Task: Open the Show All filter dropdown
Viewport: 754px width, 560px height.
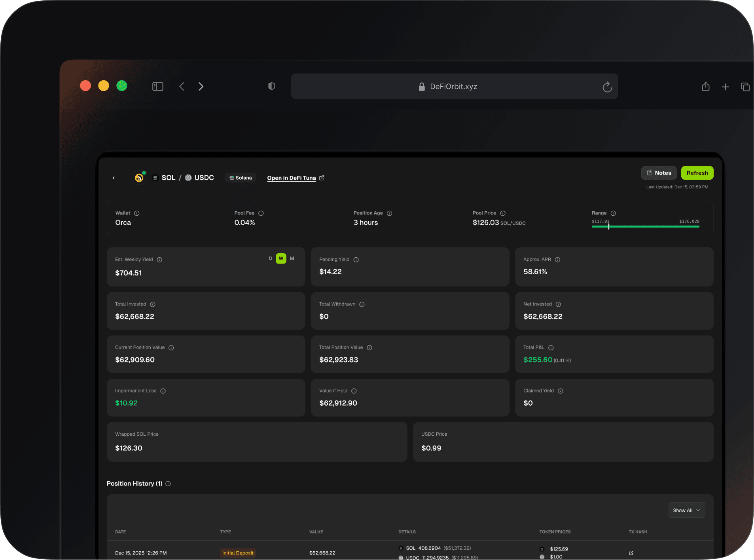Action: pyautogui.click(x=687, y=510)
